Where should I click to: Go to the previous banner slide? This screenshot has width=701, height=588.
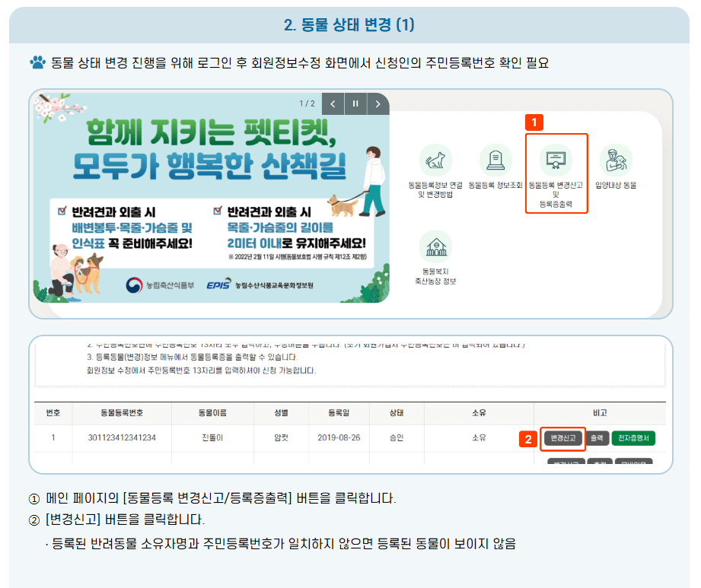(333, 103)
